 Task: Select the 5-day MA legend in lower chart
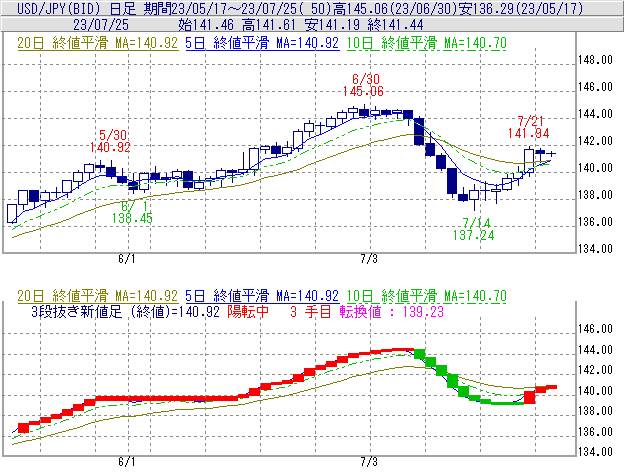(x=262, y=296)
